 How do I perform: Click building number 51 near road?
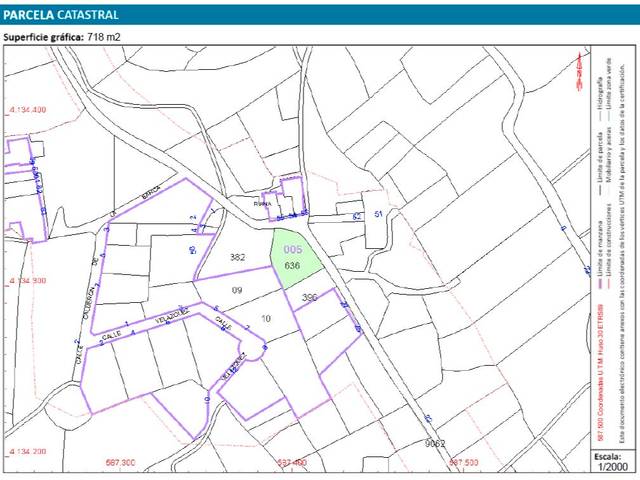click(x=379, y=215)
